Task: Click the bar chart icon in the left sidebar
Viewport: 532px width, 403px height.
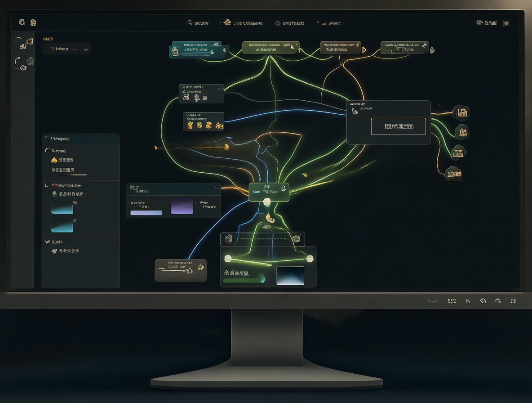Action: [29, 41]
